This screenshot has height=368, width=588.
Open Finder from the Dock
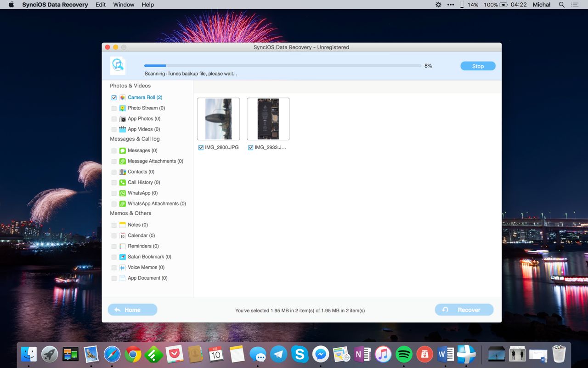point(29,354)
